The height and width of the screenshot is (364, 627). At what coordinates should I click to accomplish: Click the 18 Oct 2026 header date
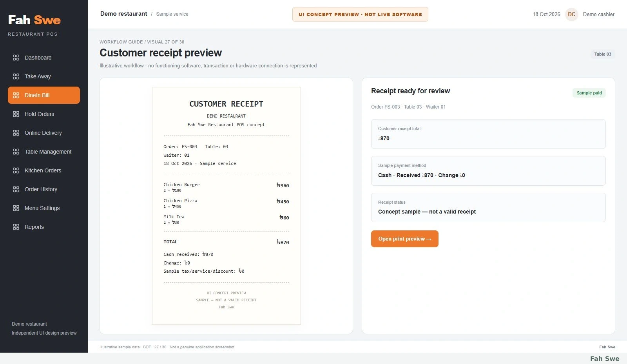(x=546, y=14)
